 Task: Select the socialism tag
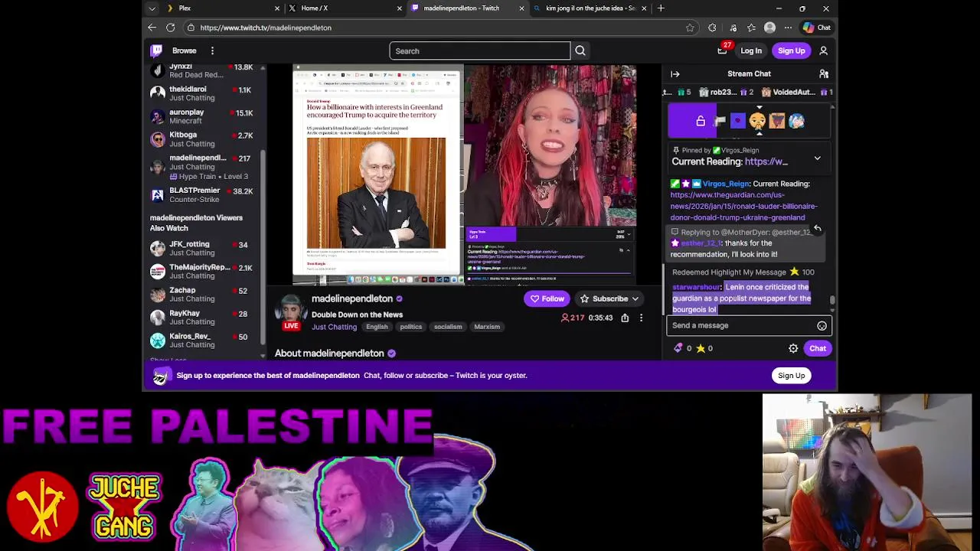(448, 327)
